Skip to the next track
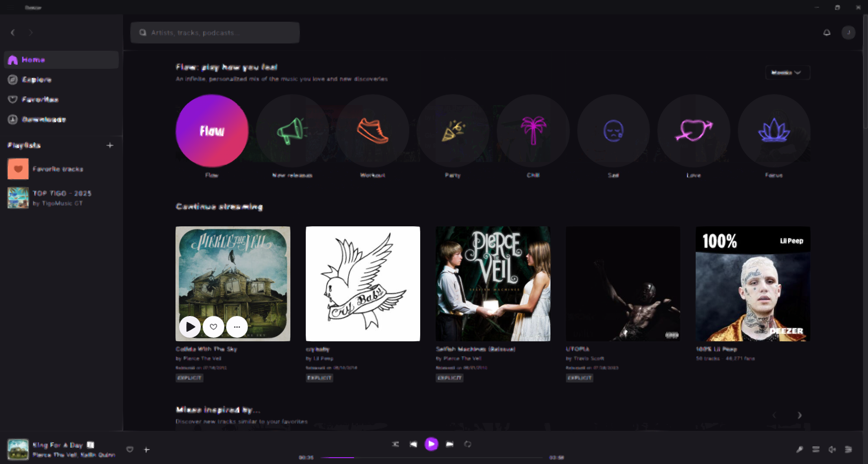868x464 pixels. click(450, 444)
